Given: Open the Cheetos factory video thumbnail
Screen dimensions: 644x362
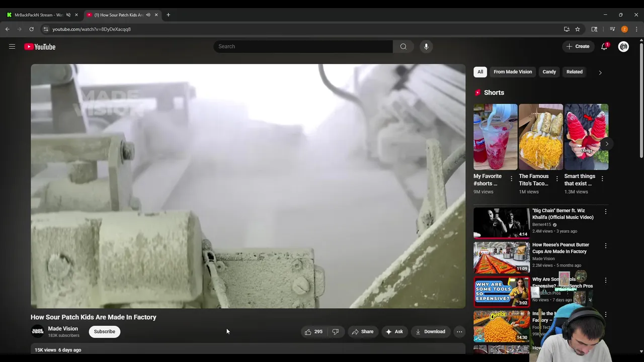Looking at the screenshot, I should point(502,326).
